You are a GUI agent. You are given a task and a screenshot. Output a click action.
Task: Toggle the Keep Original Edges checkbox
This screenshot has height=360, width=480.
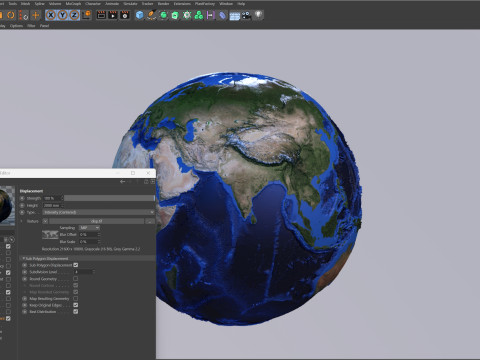click(76, 305)
